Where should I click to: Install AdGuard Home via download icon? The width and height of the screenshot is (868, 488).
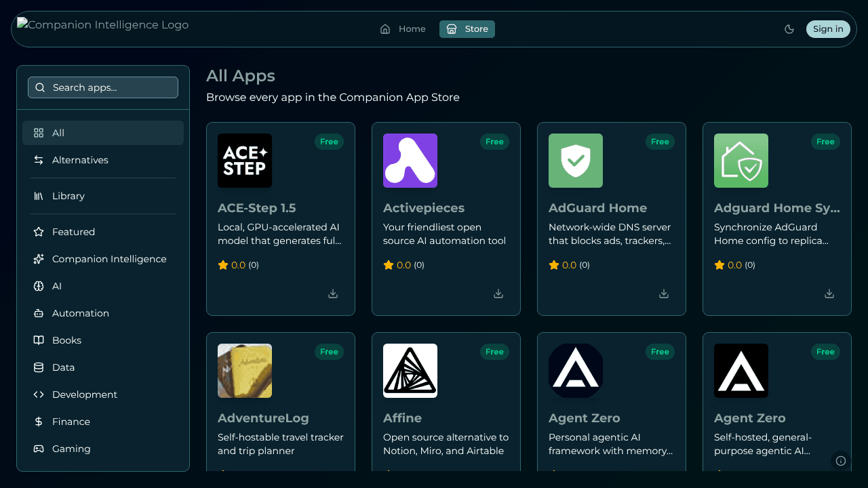pyautogui.click(x=664, y=293)
